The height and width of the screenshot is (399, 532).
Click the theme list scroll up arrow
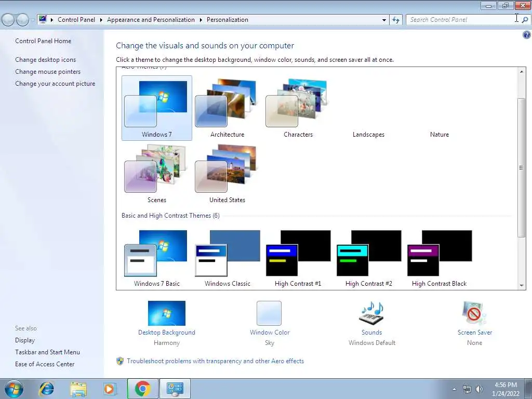click(522, 71)
